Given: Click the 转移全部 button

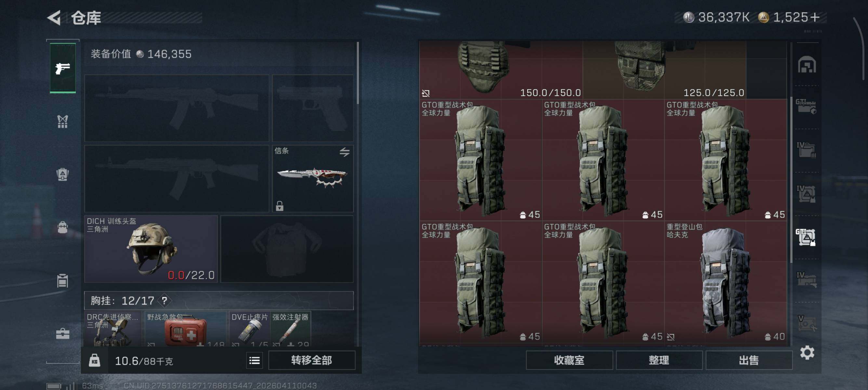Looking at the screenshot, I should [312, 360].
